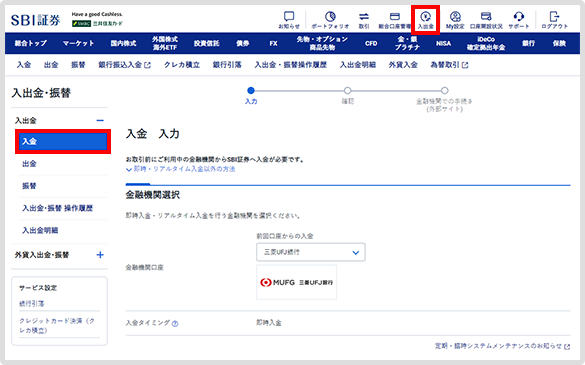Go to 総合トップ in main navigation

point(31,43)
